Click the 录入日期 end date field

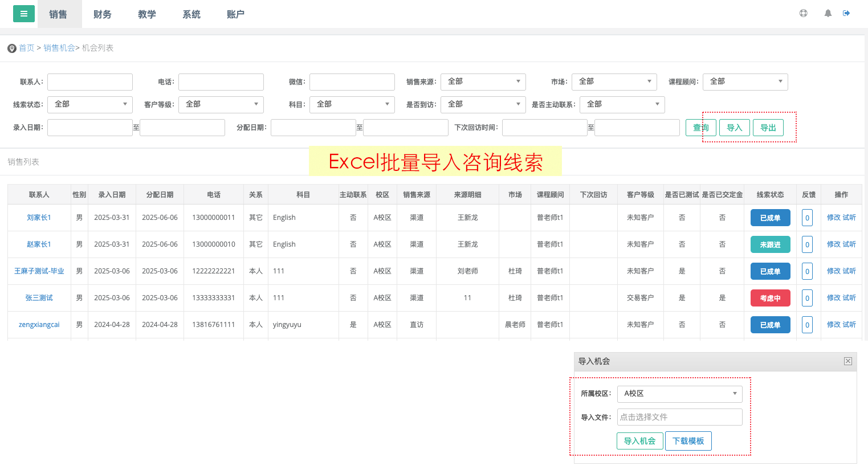pyautogui.click(x=182, y=128)
